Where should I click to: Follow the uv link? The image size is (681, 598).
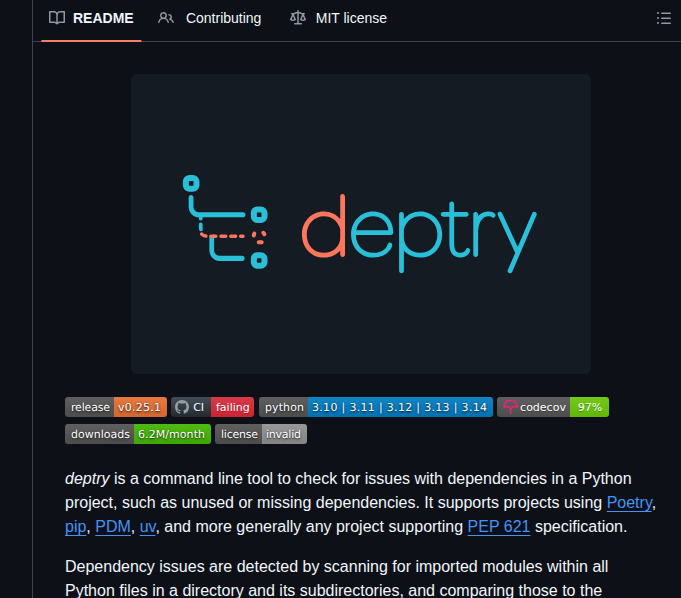(148, 527)
